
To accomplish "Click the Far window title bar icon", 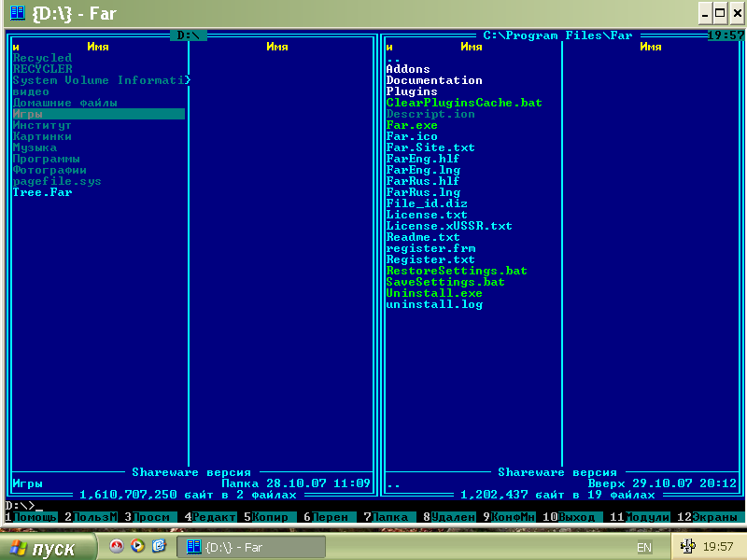I will [18, 13].
